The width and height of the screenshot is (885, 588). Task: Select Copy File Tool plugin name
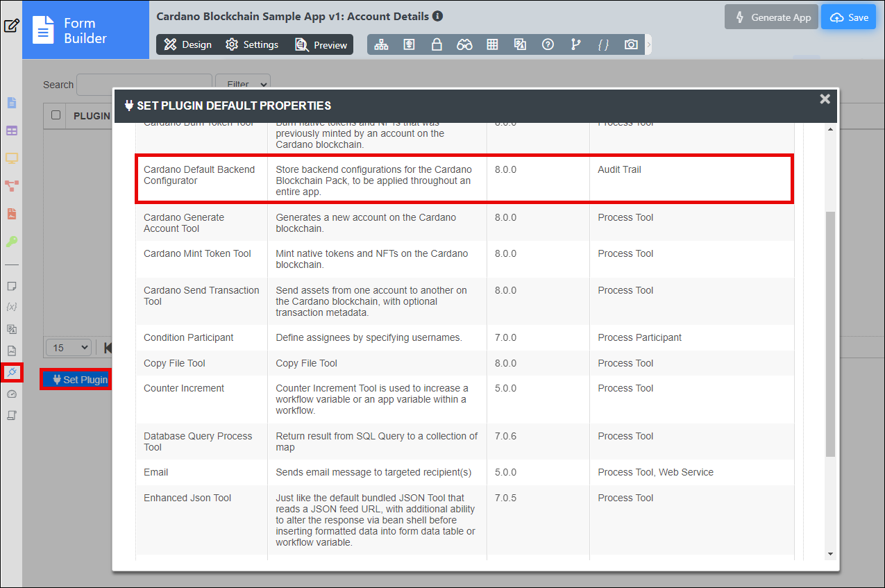174,363
